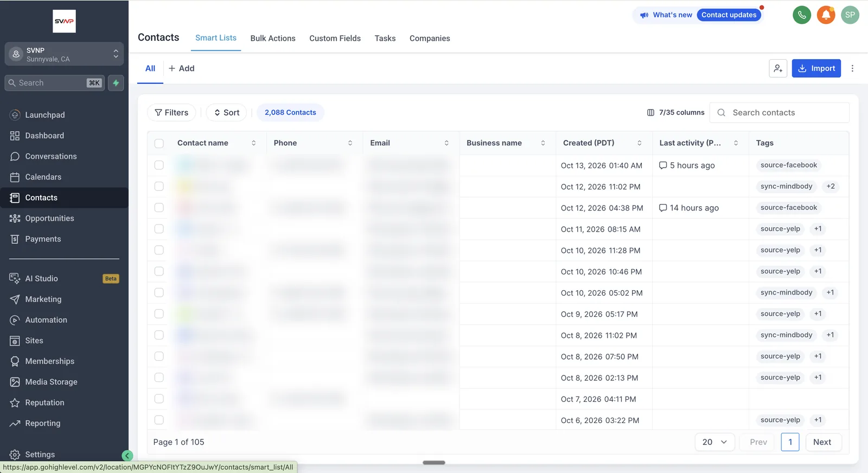This screenshot has height=473, width=868.
Task: Click the sidebar Search box
Action: (x=54, y=83)
